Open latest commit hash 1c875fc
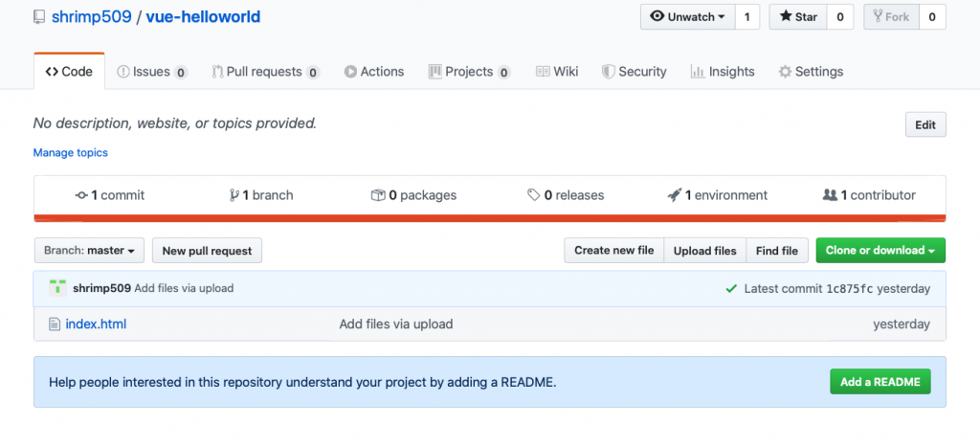Viewport: 980px width, 447px height. [849, 288]
